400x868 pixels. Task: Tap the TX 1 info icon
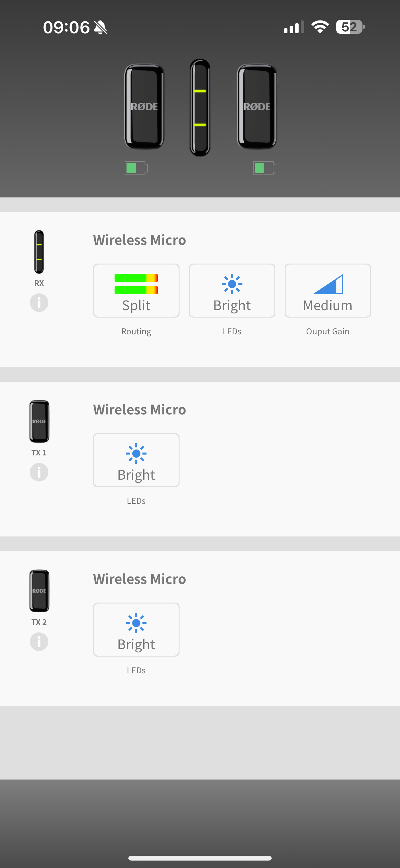pos(39,472)
